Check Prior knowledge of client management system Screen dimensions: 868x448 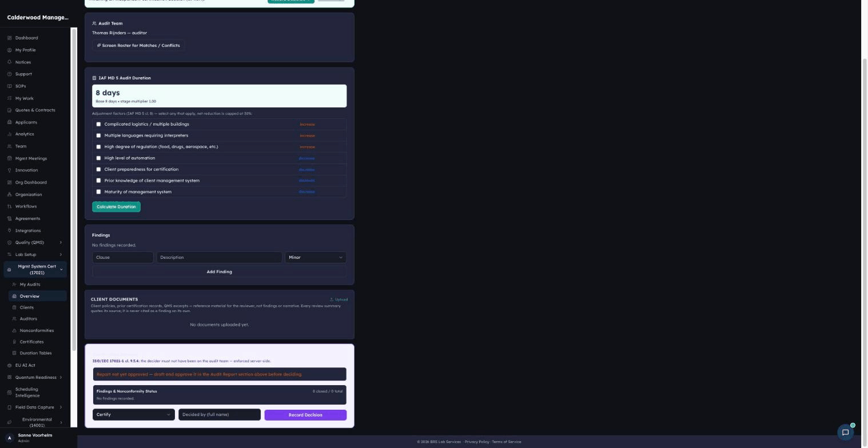click(98, 181)
